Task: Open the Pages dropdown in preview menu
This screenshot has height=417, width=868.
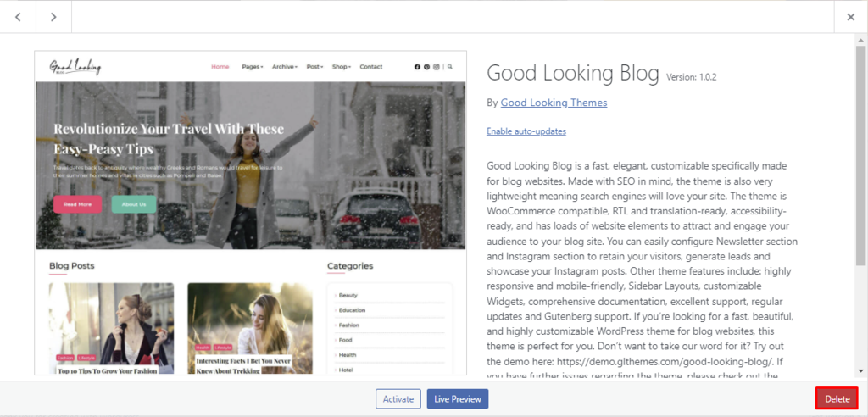Action: click(x=253, y=67)
